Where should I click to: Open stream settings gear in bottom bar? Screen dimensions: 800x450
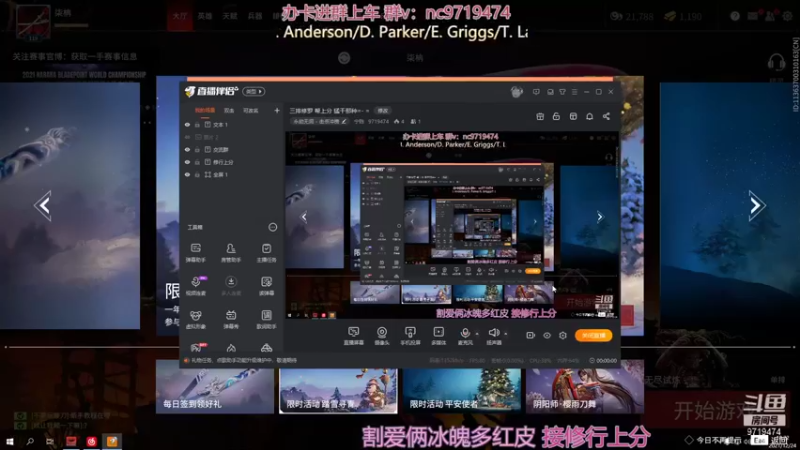pyautogui.click(x=563, y=335)
